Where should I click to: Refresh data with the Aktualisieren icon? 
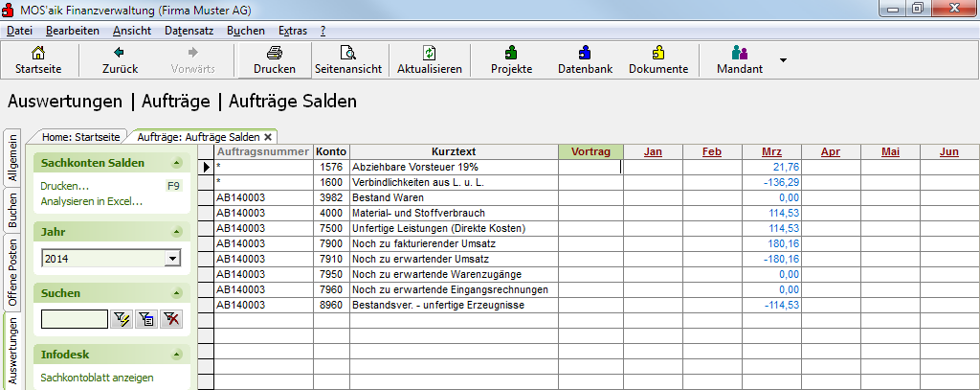(x=430, y=53)
